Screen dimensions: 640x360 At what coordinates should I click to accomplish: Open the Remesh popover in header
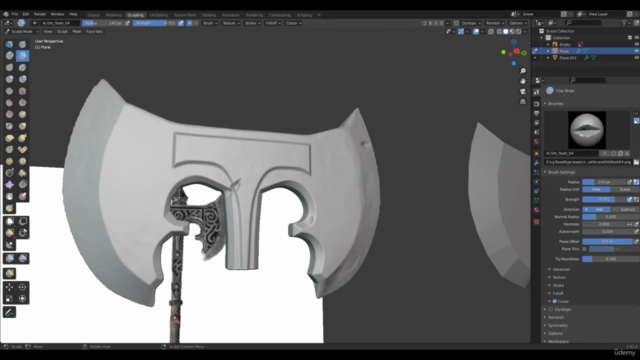point(495,23)
